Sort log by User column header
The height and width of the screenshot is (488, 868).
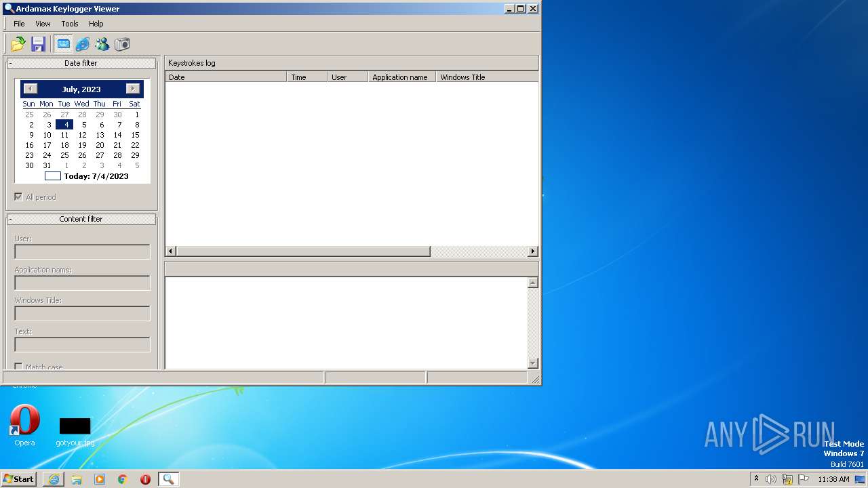coord(348,77)
